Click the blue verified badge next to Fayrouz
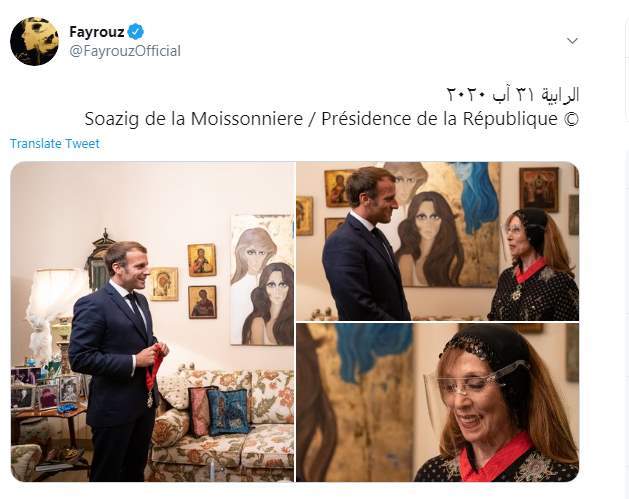 (136, 31)
